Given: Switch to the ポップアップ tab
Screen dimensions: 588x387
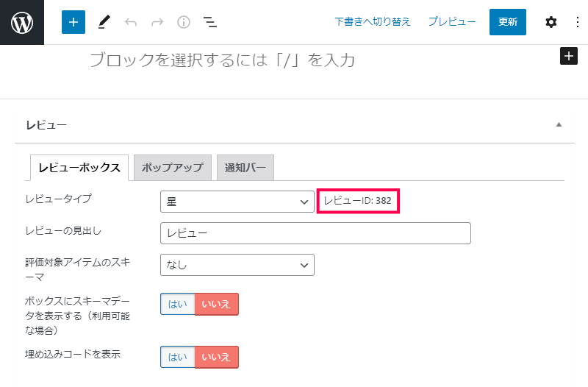Looking at the screenshot, I should coord(172,168).
